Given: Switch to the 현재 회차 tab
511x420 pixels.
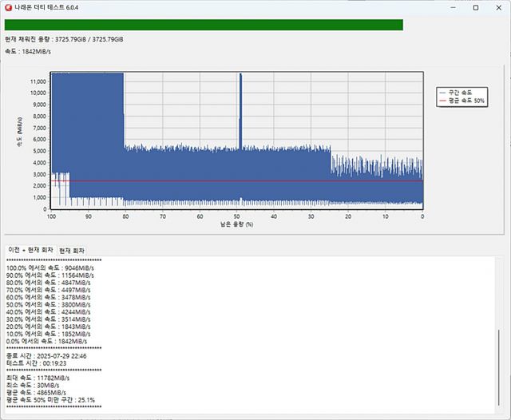Looking at the screenshot, I should point(72,251).
